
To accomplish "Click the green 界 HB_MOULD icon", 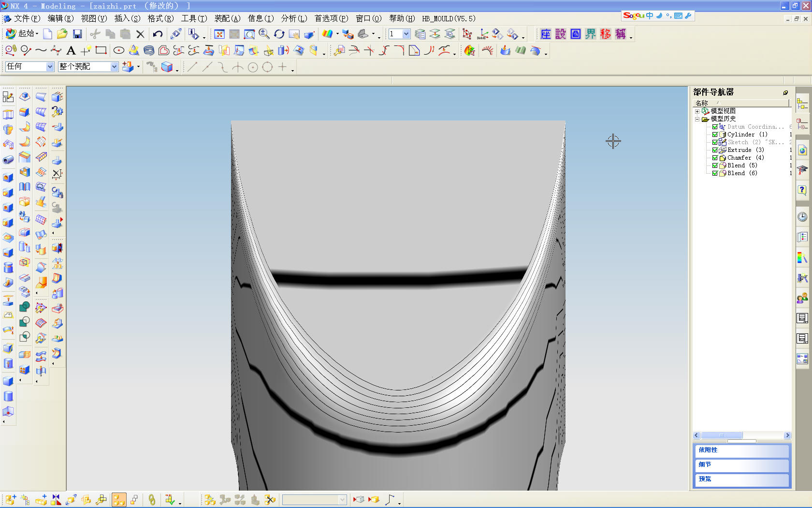I will click(591, 34).
